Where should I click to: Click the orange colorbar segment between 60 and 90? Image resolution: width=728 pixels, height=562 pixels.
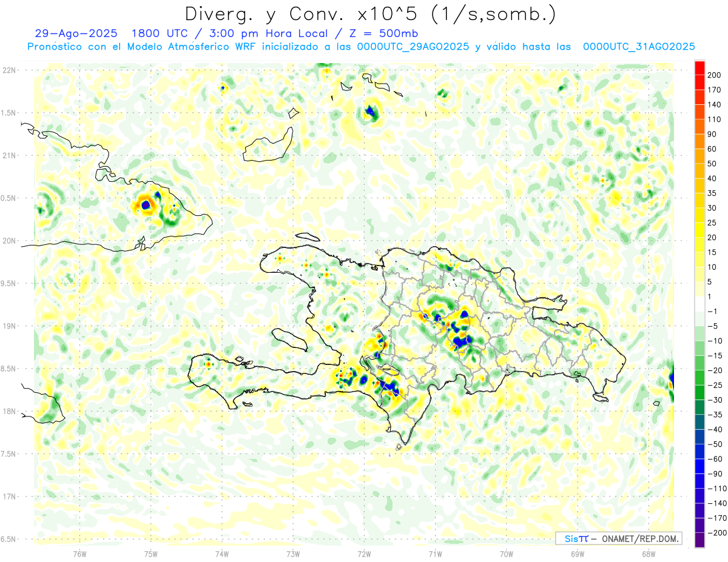click(699, 141)
